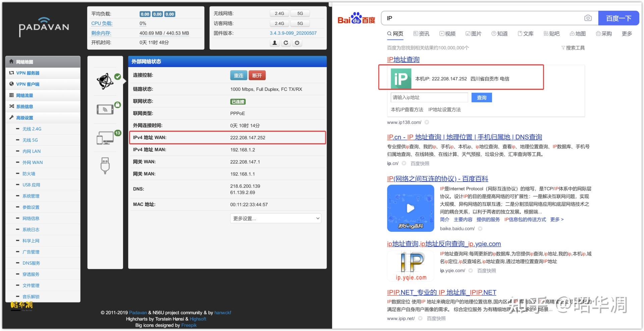Viewport: 644px width, 331px height.
Task: Click the wireless network status icon
Action: [x=105, y=109]
